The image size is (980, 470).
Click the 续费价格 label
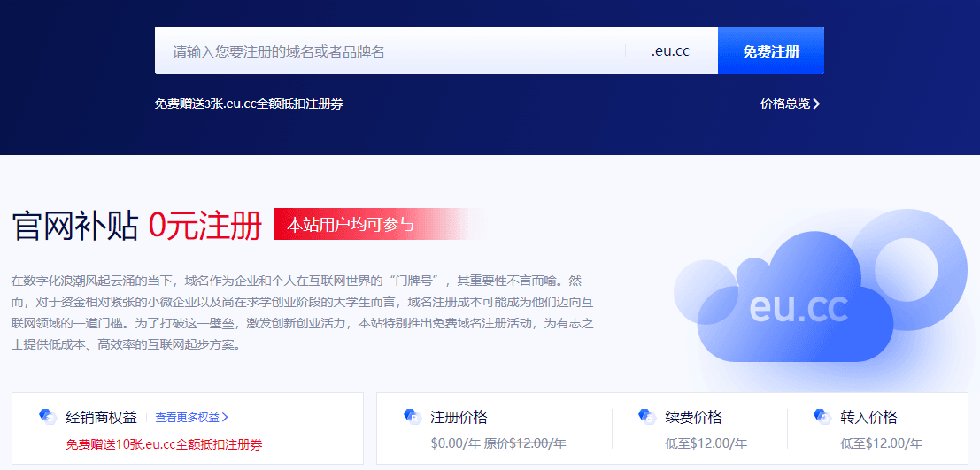click(x=693, y=417)
